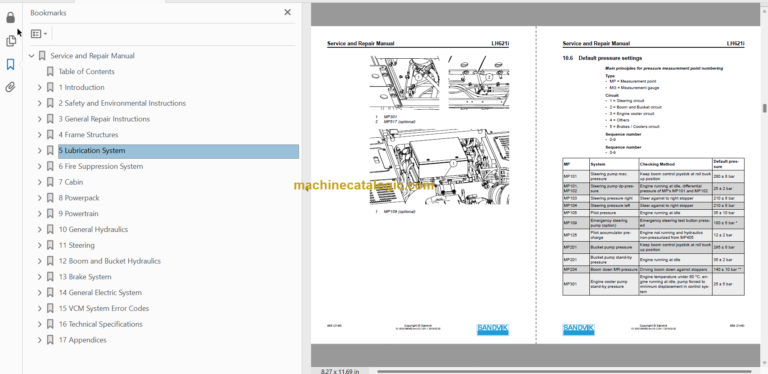Go to 10 General Hydraulics
The width and height of the screenshot is (768, 374).
(93, 230)
